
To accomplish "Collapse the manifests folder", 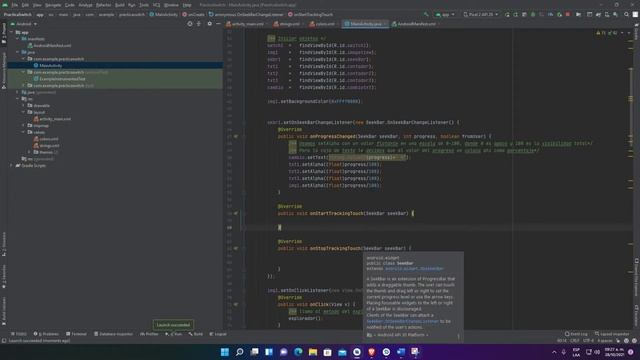I will pos(18,39).
